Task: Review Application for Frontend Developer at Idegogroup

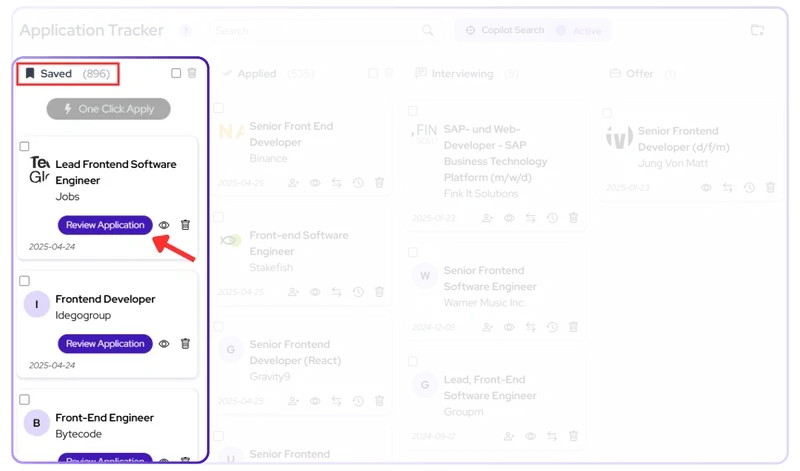Action: (x=105, y=344)
